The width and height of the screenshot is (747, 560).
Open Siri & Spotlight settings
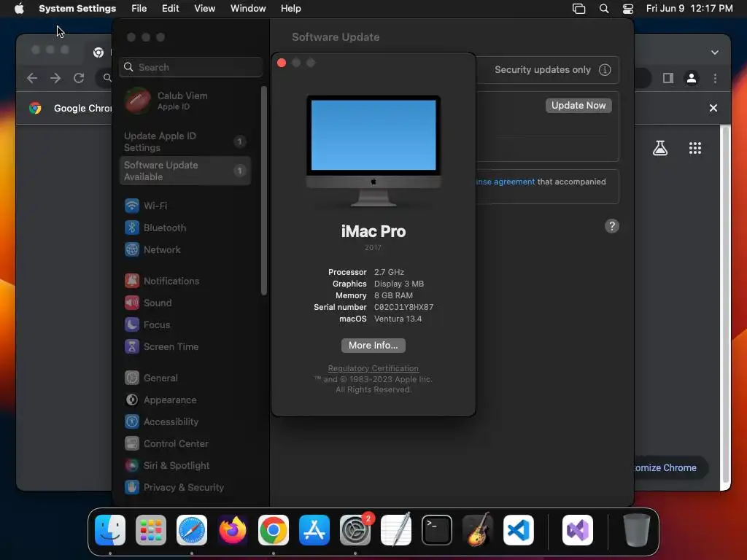point(185,466)
